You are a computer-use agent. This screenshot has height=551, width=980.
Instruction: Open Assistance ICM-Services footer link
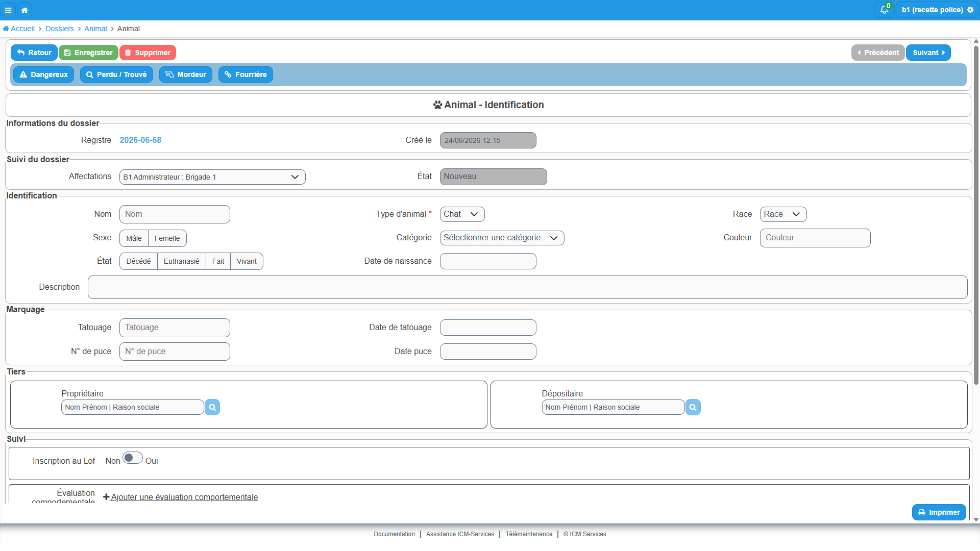460,534
